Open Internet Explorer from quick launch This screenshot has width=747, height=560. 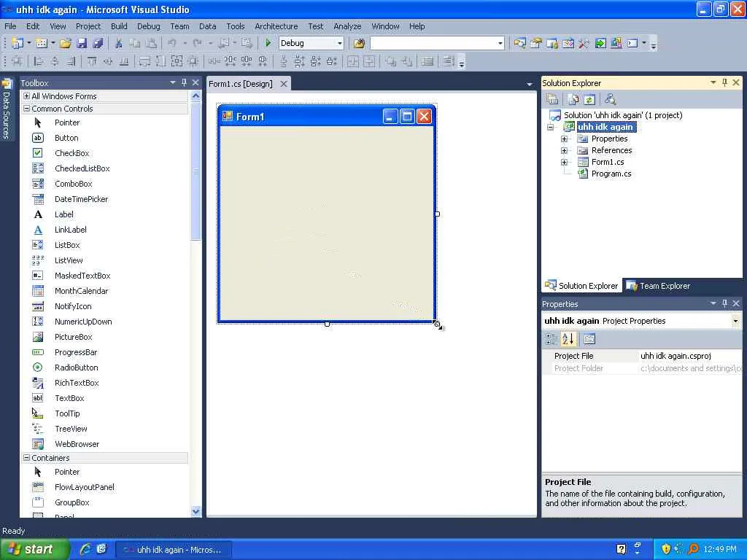[x=85, y=549]
